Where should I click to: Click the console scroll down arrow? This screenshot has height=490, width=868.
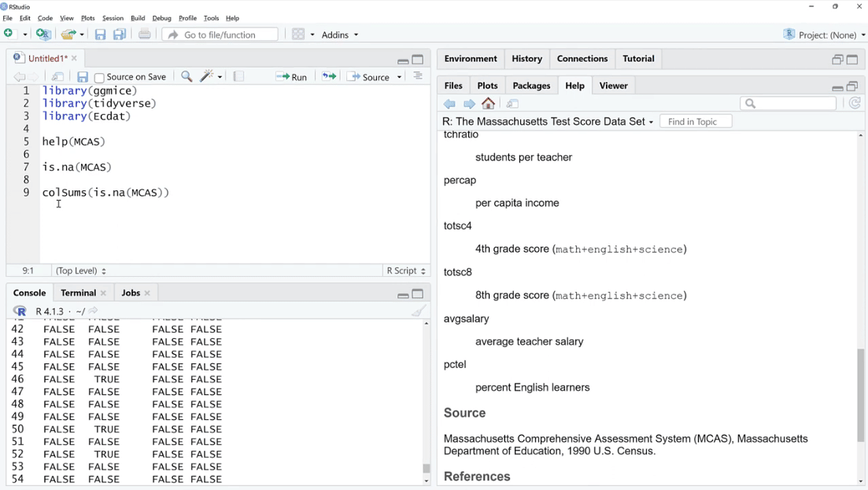point(427,481)
